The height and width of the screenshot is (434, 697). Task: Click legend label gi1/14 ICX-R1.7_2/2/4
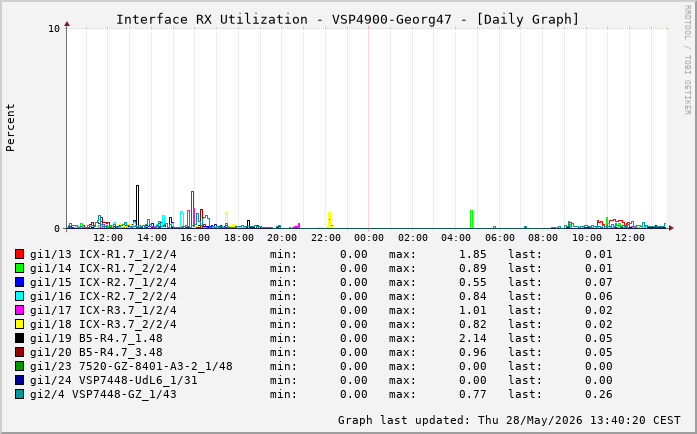[x=103, y=268]
